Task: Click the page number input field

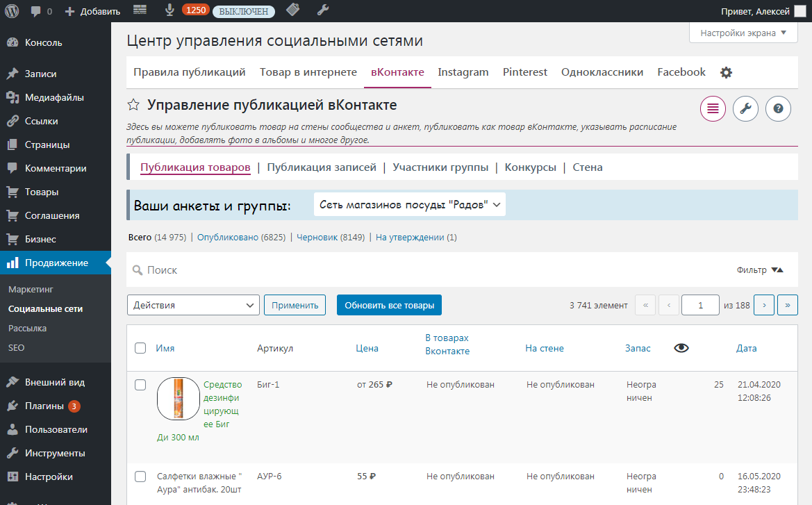Action: (x=700, y=305)
